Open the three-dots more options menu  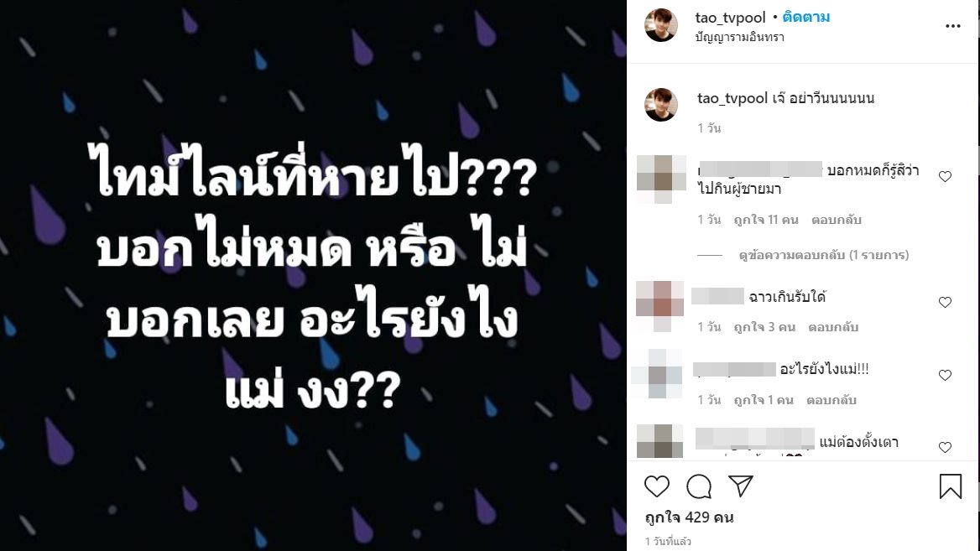pyautogui.click(x=952, y=26)
